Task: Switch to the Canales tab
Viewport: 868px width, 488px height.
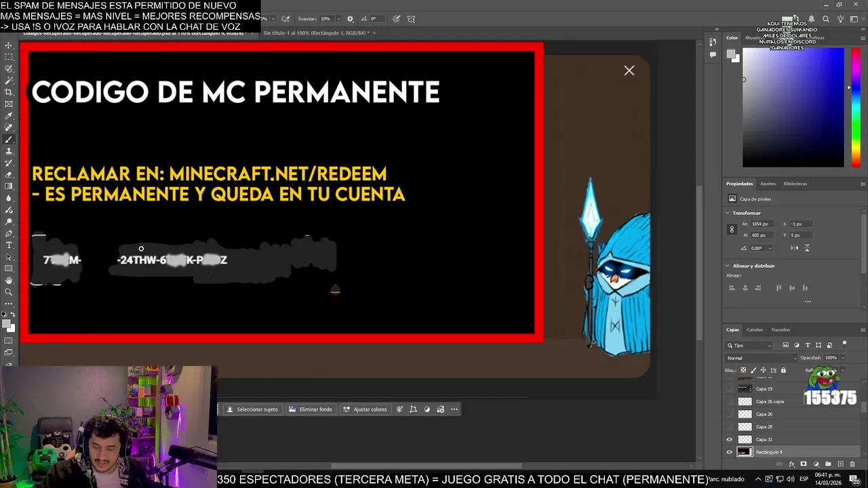Action: tap(755, 329)
